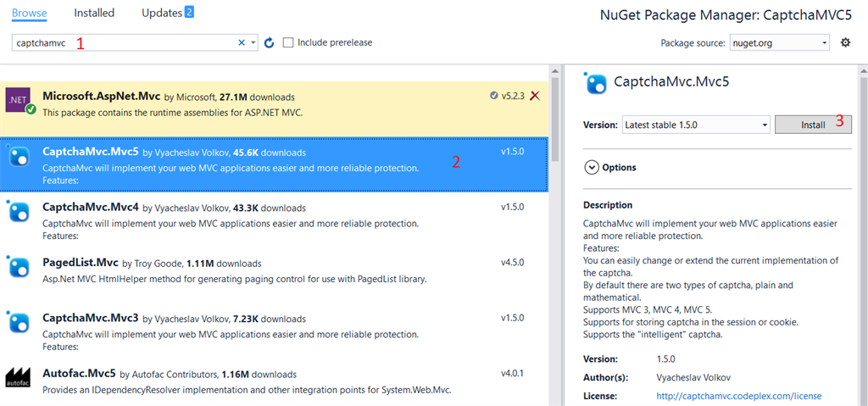The width and height of the screenshot is (868, 406).
Task: Click the Install button
Action: coord(813,125)
